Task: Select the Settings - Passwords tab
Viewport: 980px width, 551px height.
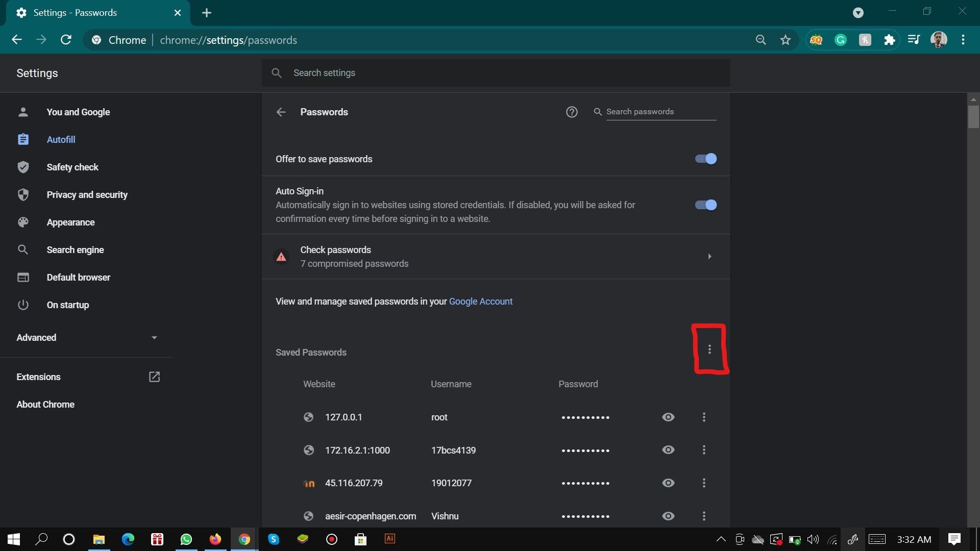Action: click(98, 13)
